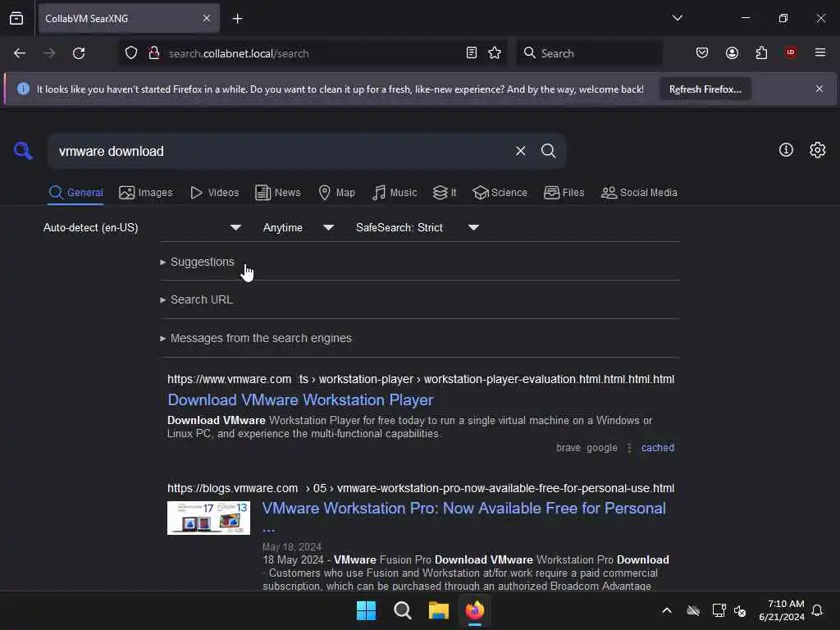Show hidden system tray icons
The height and width of the screenshot is (630, 840).
point(667,610)
